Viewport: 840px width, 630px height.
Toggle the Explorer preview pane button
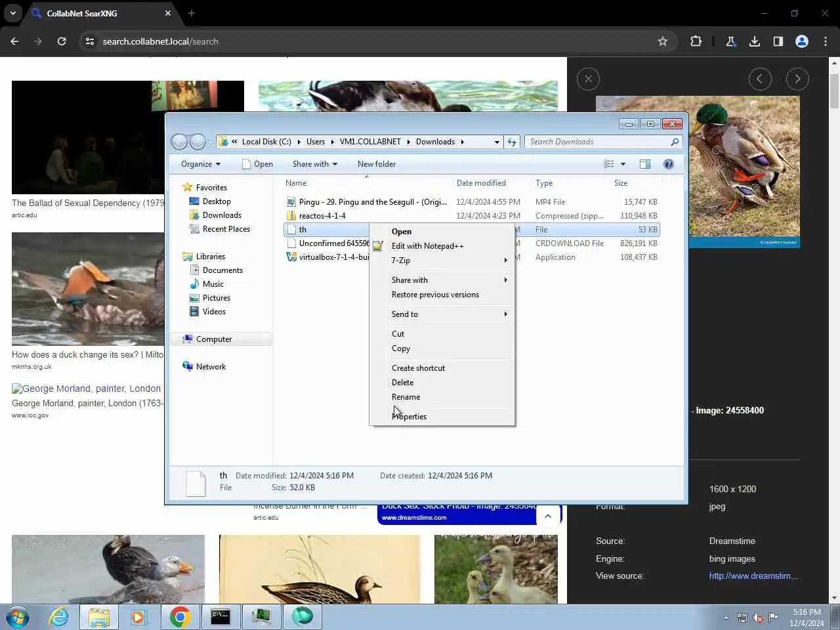[x=645, y=164]
